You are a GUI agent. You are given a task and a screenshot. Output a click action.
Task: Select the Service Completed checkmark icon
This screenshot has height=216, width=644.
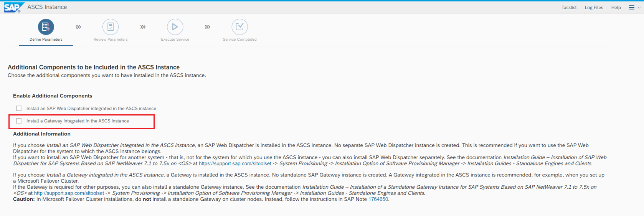[x=239, y=27]
